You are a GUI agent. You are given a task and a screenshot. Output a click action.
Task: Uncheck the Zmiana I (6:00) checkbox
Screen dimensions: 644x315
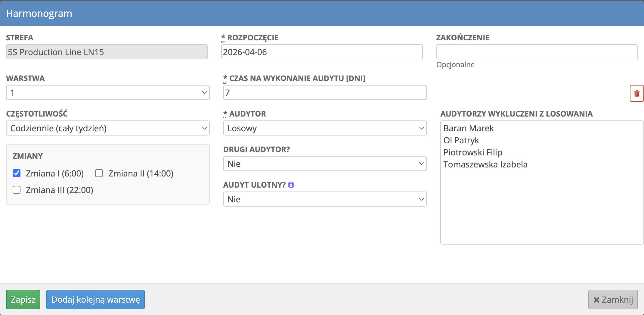click(x=17, y=173)
